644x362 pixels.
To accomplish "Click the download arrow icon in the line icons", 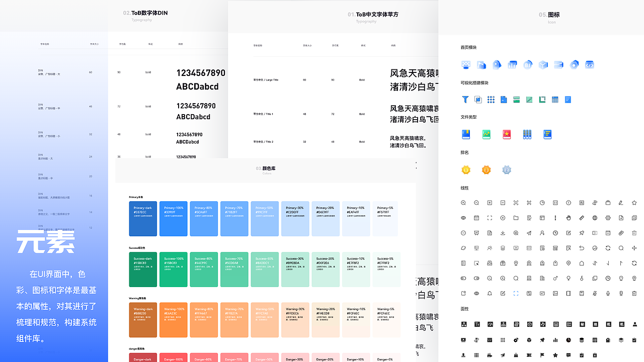I will (x=504, y=233).
